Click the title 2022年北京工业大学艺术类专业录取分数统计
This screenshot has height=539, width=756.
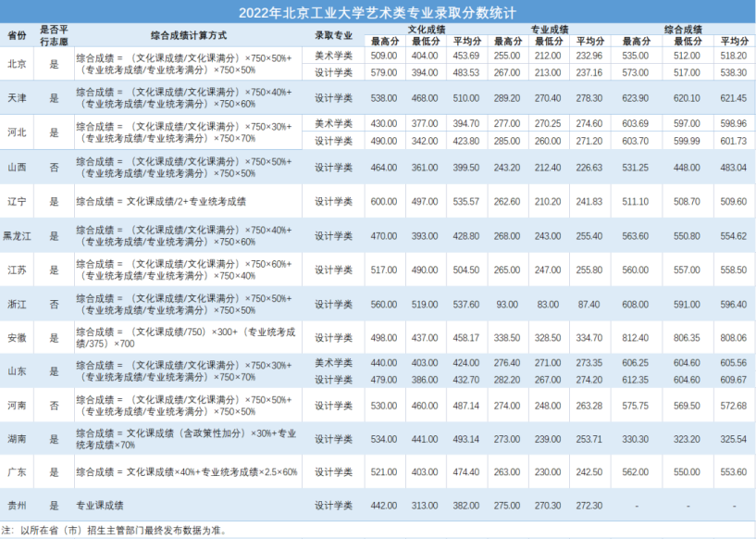377,13
